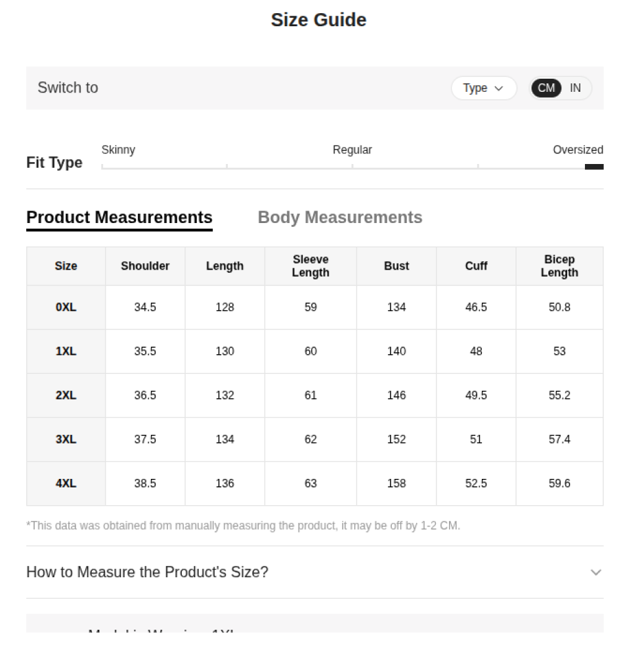
Task: Switch units to IN
Action: coord(575,88)
